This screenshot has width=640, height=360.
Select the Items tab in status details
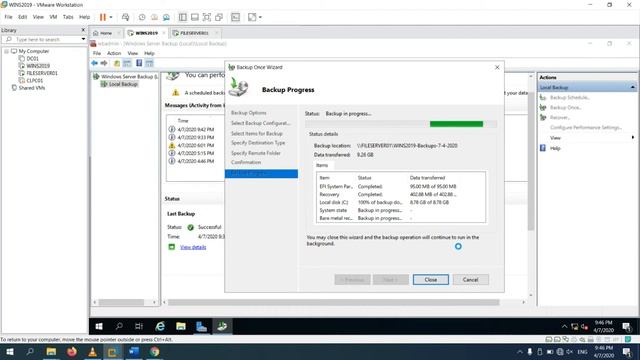pyautogui.click(x=322, y=165)
